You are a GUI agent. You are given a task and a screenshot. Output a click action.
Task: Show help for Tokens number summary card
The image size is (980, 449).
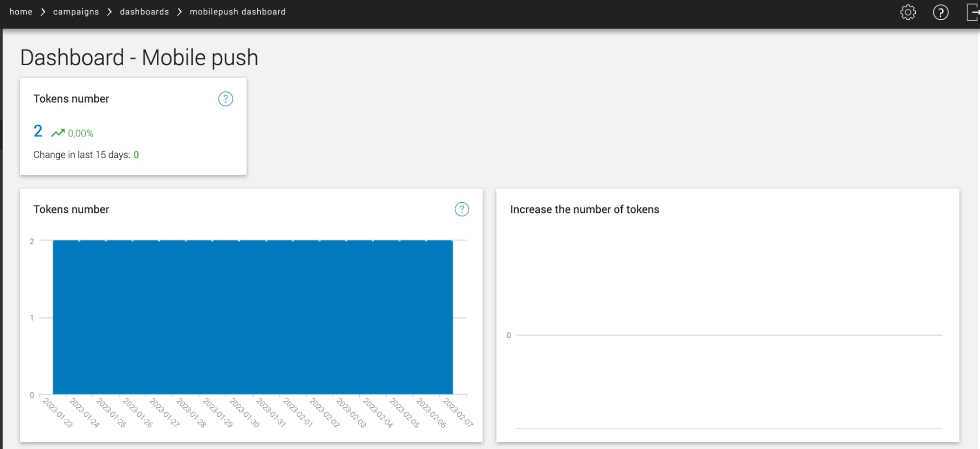point(226,99)
